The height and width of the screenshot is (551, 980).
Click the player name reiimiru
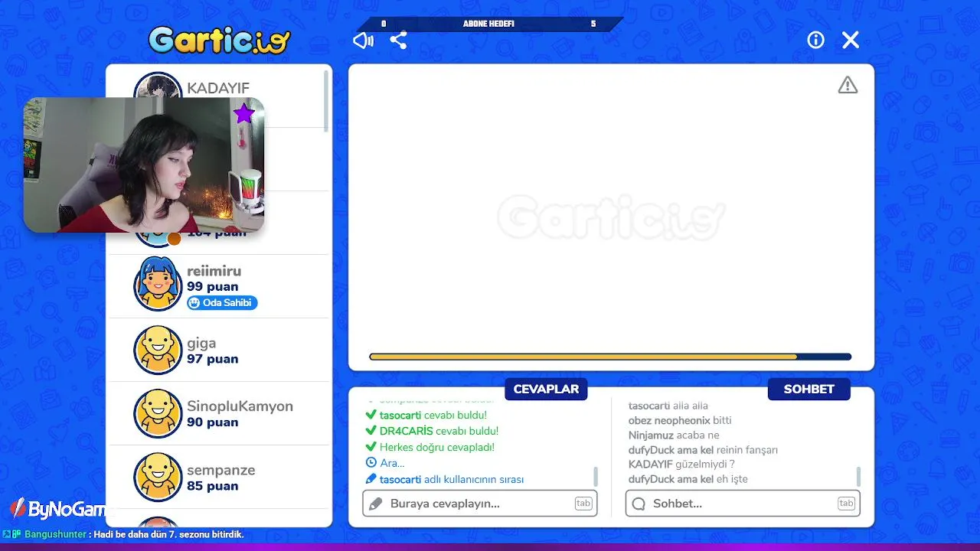pos(214,271)
